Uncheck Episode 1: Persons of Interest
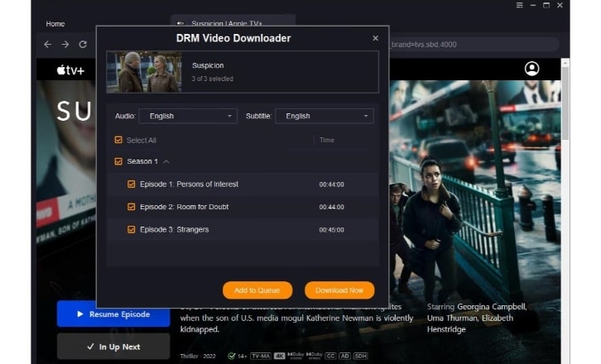 pos(131,184)
